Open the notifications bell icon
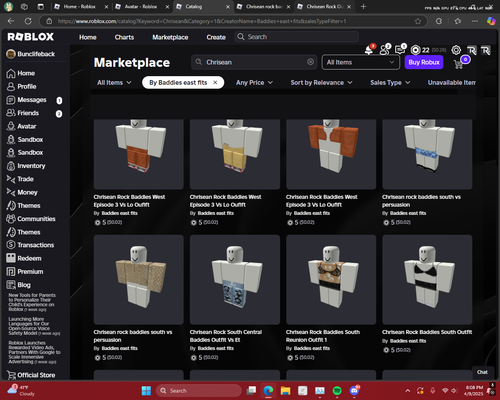 [x=369, y=50]
